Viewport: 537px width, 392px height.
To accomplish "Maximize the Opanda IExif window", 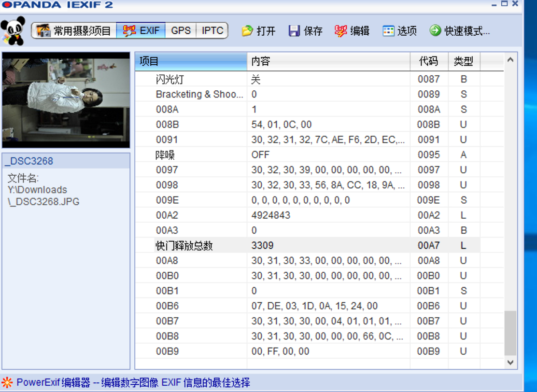I will click(504, 4).
